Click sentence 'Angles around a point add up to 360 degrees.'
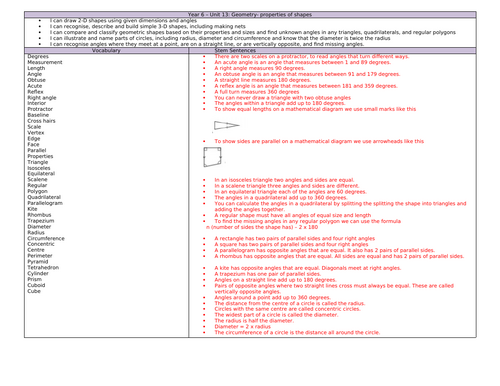 [272, 297]
